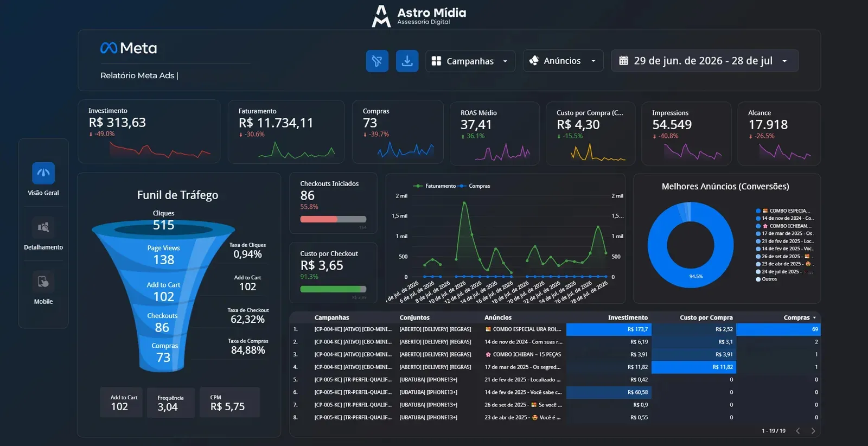Click the filter reset icon button
868x446 pixels.
pos(377,61)
